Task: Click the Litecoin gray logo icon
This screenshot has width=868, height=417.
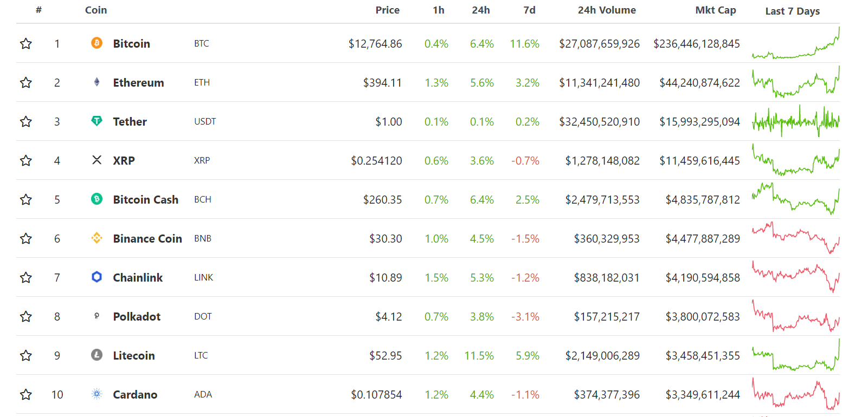Action: [x=97, y=355]
